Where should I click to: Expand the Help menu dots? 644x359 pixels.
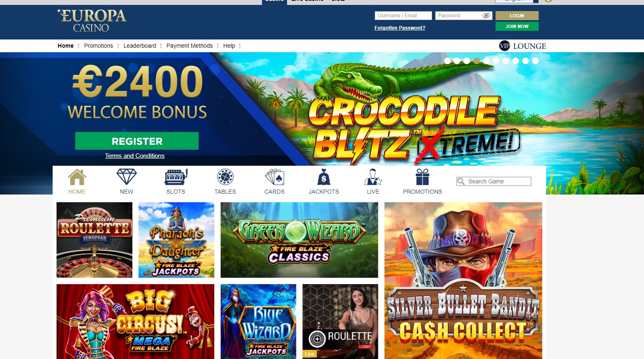pos(240,46)
